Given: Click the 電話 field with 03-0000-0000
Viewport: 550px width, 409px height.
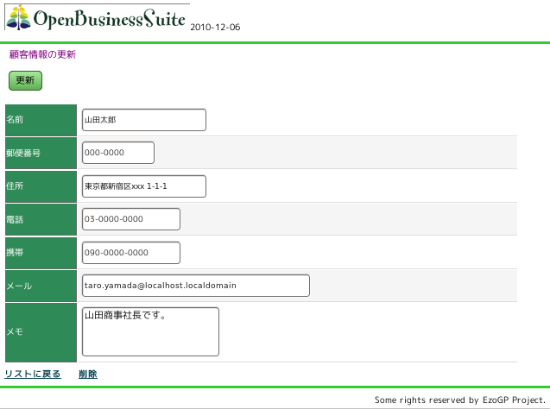Looking at the screenshot, I should click(131, 219).
